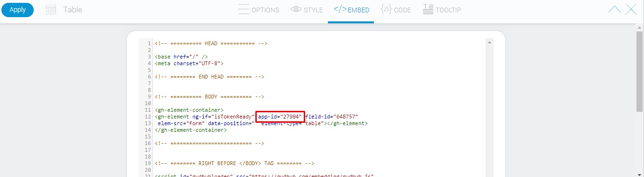Viewport: 644px width, 177px height.
Task: Click the Table title text
Action: coord(73,10)
